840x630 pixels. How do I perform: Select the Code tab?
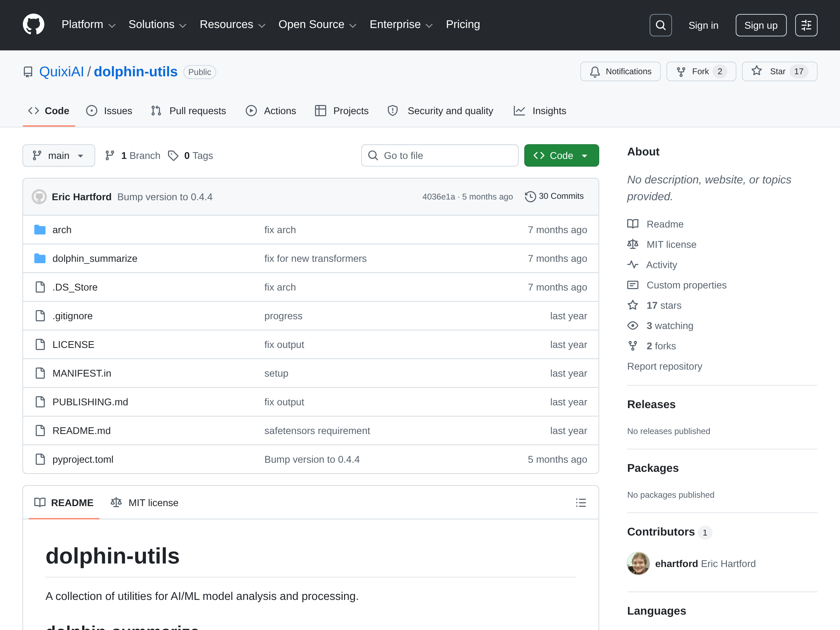pos(49,111)
